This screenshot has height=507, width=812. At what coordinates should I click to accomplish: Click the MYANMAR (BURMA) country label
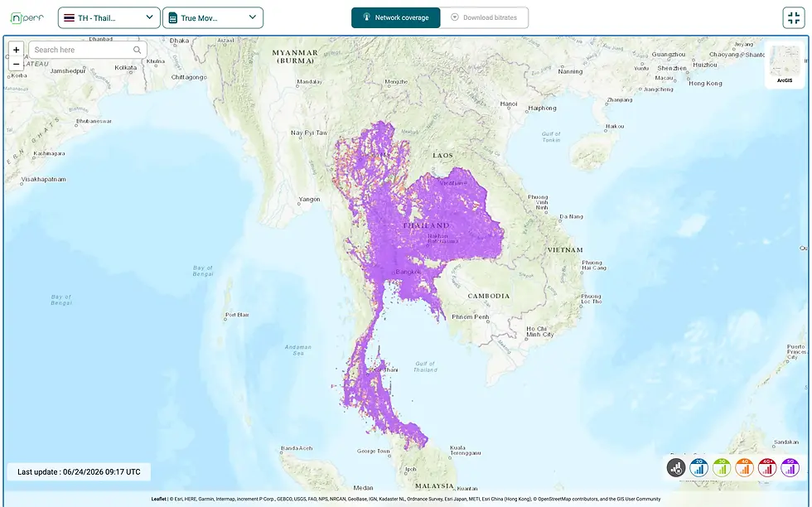295,56
